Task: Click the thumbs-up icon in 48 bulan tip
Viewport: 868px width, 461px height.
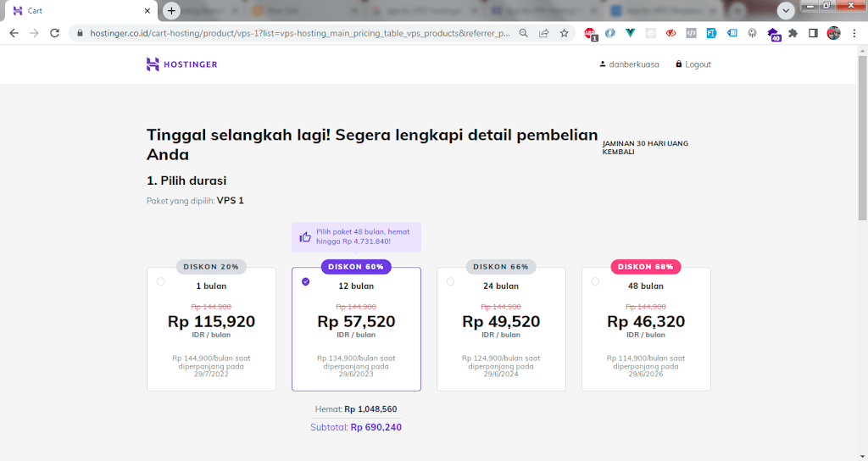Action: pos(305,237)
